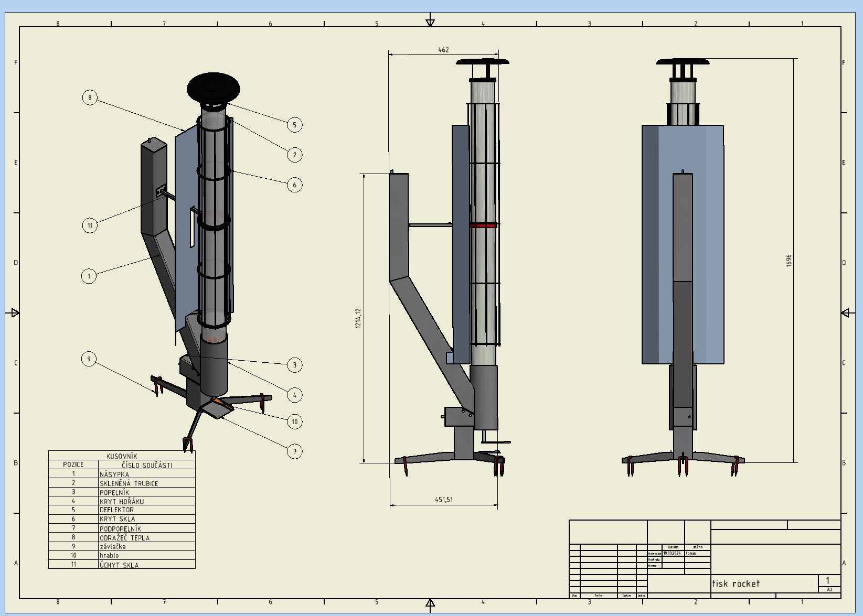This screenshot has height=616, width=863.
Task: Select balloon number 2 callout
Action: 294,155
